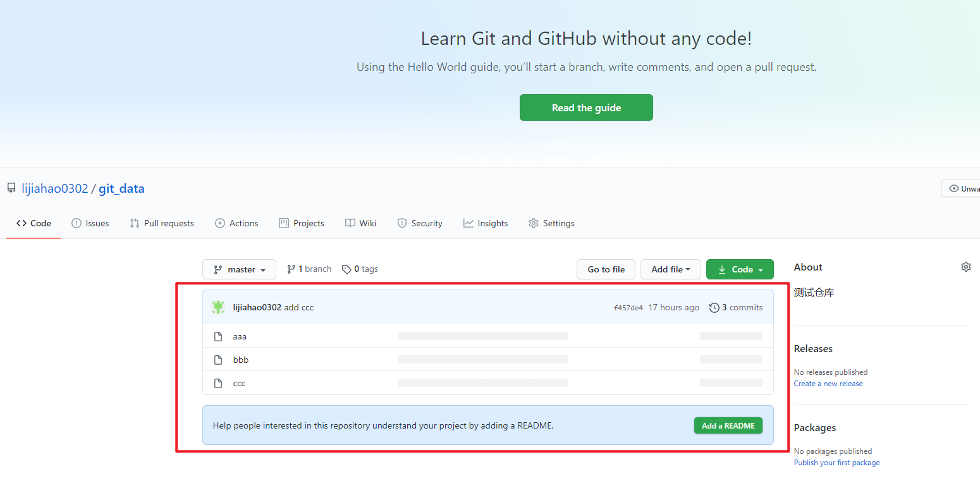Click the branch icon beside 1 branch
The width and height of the screenshot is (980, 481).
tap(291, 269)
